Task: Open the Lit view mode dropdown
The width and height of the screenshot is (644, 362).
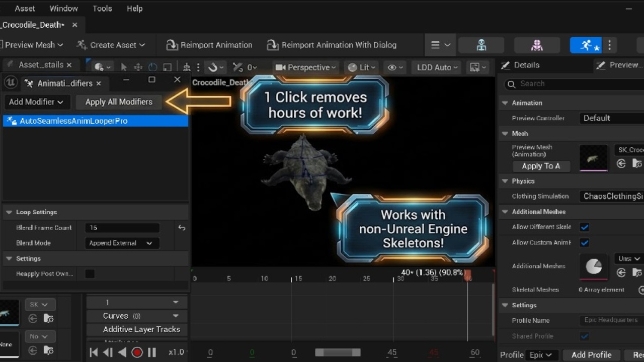Action: point(362,67)
